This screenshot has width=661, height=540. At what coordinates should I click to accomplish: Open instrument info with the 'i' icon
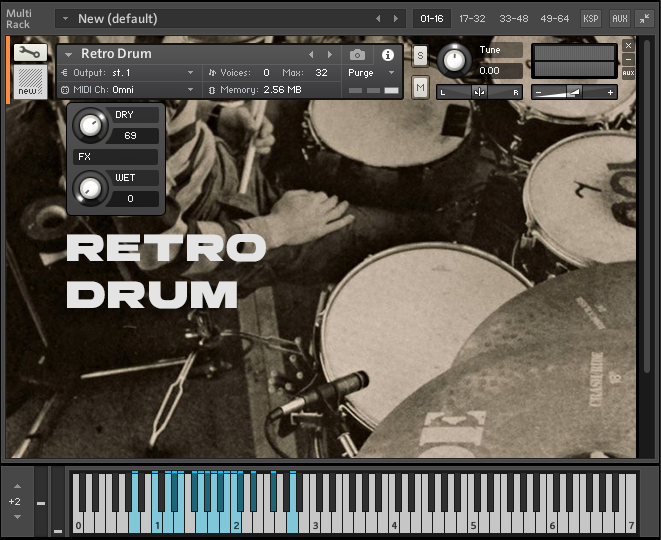coord(387,55)
